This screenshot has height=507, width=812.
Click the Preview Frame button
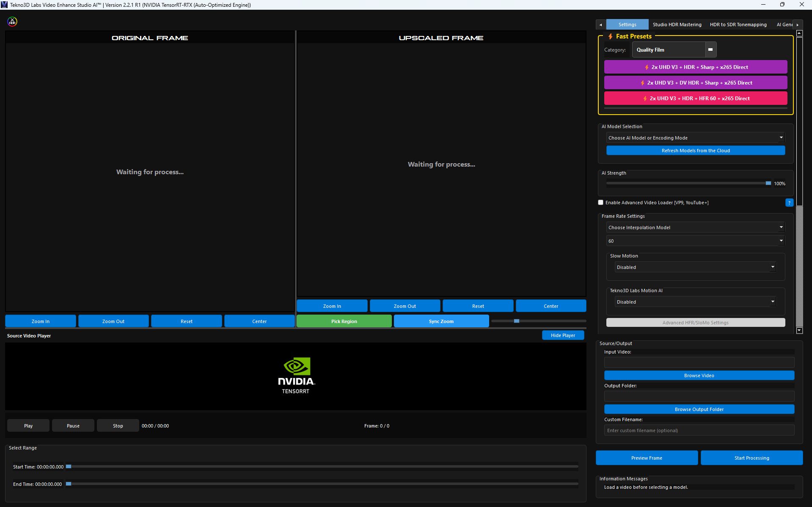[x=647, y=458]
